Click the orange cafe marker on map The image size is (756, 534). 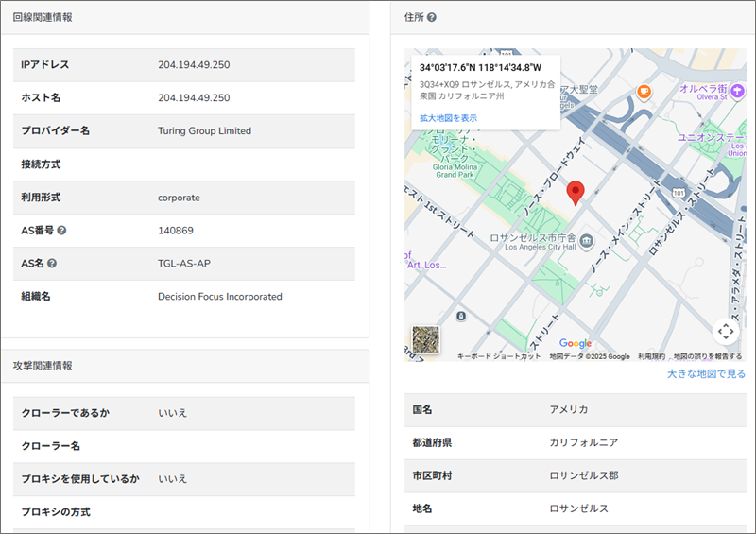[x=644, y=92]
